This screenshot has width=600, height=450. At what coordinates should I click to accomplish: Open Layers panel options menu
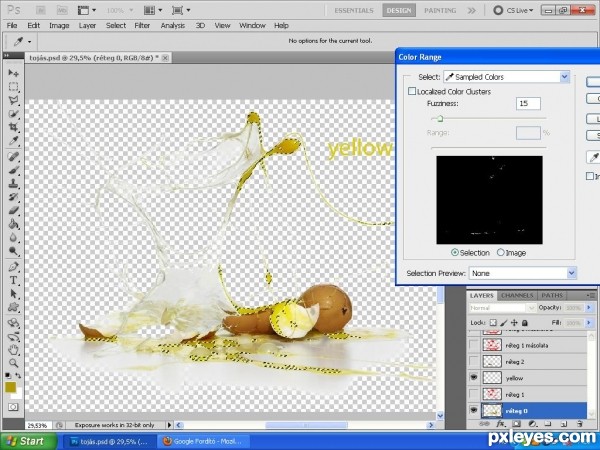point(591,295)
